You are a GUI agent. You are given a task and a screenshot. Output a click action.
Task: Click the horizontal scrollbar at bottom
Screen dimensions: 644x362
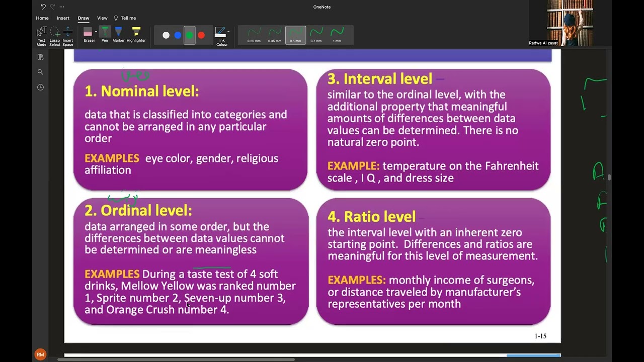point(176,359)
